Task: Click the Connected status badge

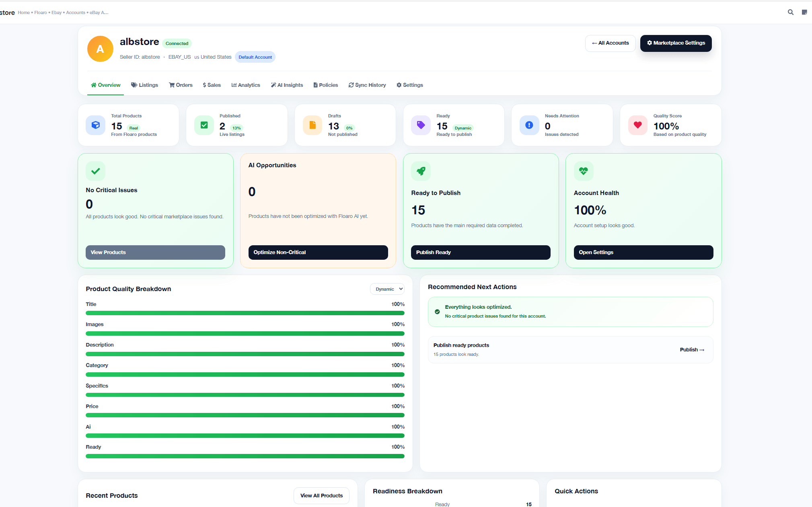Action: pos(177,43)
